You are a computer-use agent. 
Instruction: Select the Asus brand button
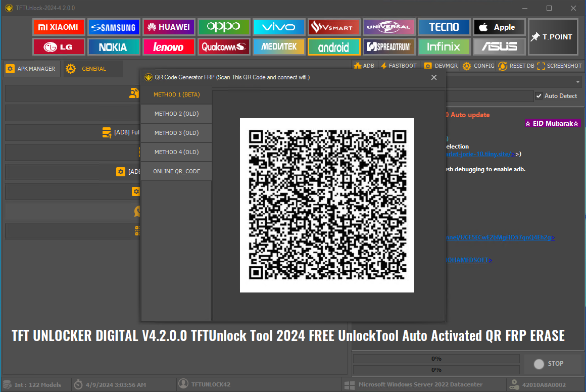click(499, 47)
